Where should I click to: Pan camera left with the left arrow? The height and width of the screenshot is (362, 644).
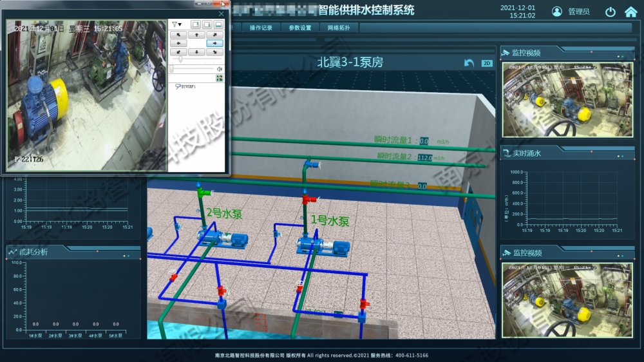(x=178, y=43)
